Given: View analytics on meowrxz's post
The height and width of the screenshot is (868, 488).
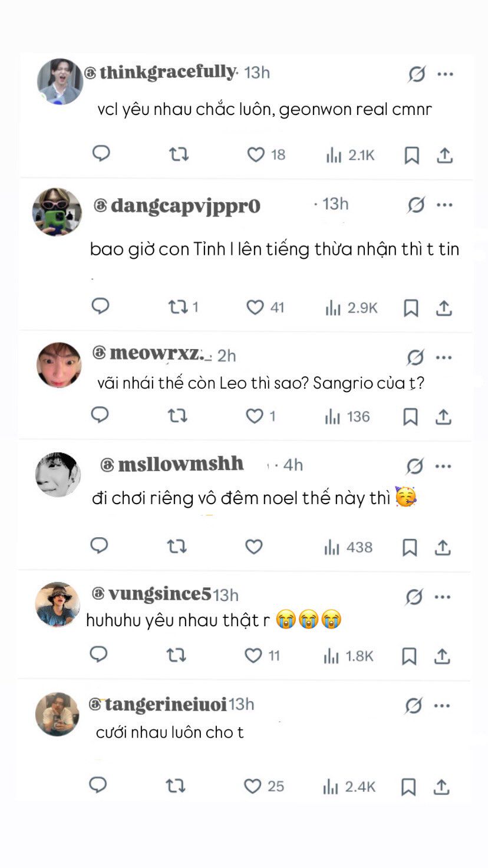Looking at the screenshot, I should 347,417.
